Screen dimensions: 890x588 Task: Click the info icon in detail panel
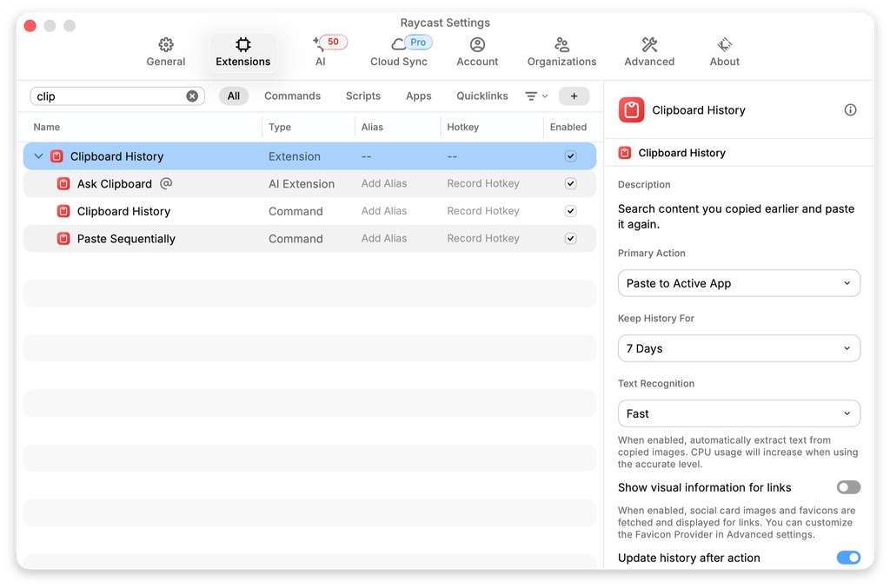pos(850,110)
